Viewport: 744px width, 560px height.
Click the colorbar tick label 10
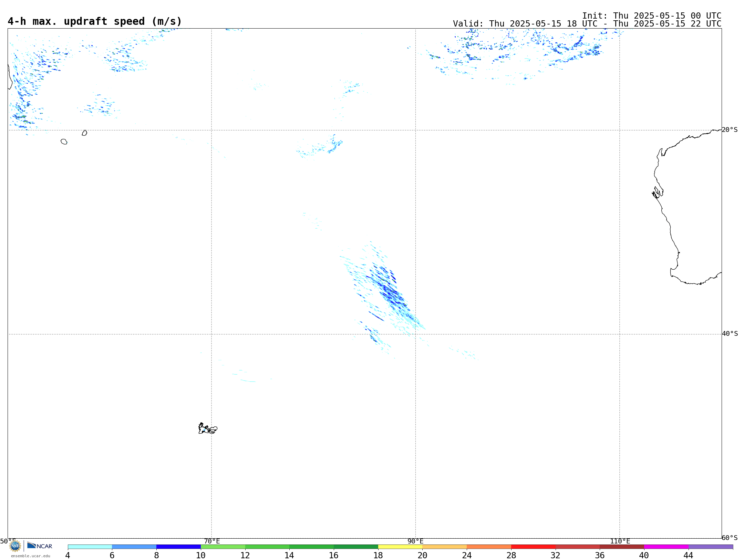pos(201,555)
